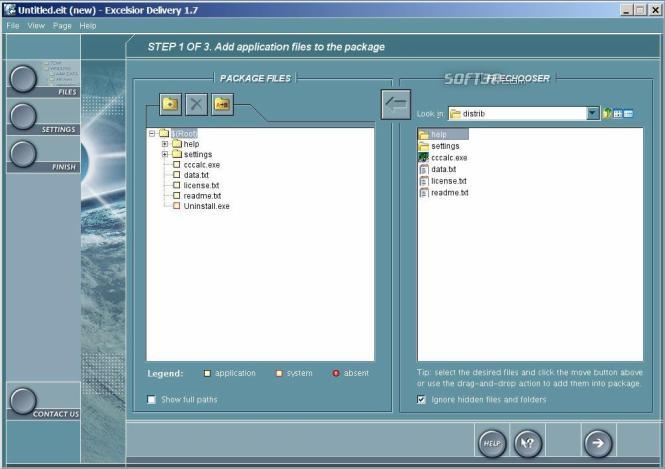This screenshot has width=665, height=469.
Task: Minimize the Excelsior Delivery window
Action: click(x=626, y=10)
